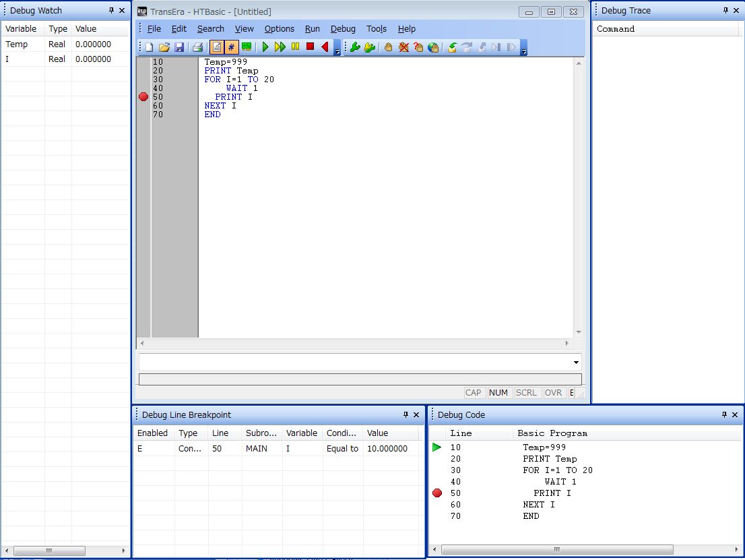Image resolution: width=745 pixels, height=560 pixels.
Task: Pin the Debug Line Breakpoint panel
Action: (406, 414)
